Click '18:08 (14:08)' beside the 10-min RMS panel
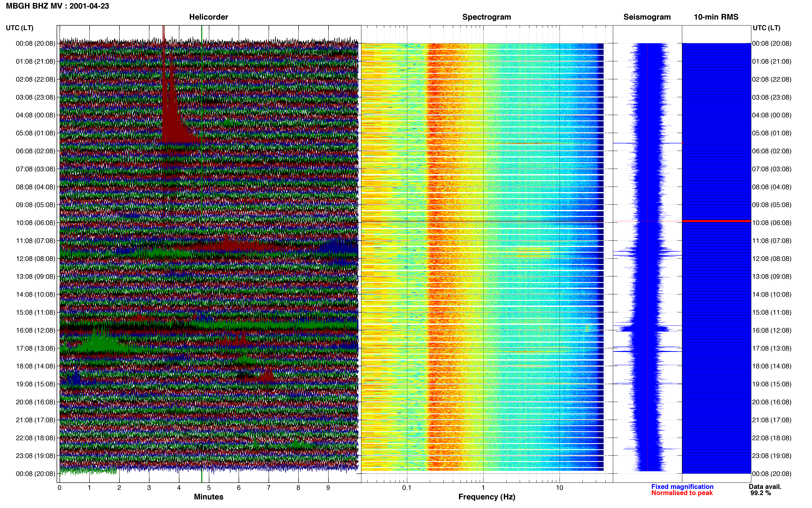This screenshot has height=508, width=812. 772,366
